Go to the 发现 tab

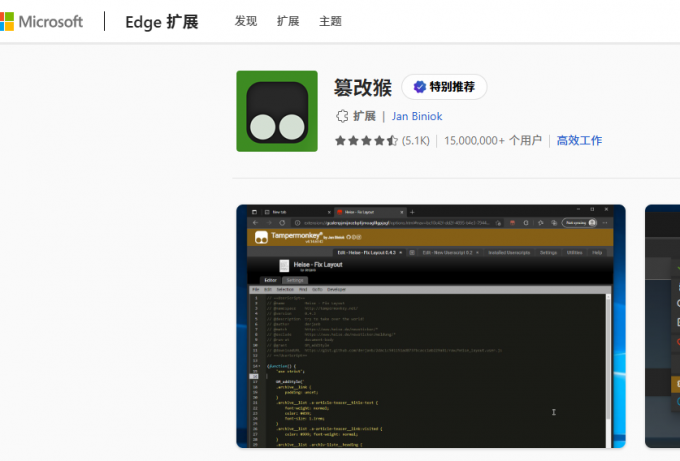click(x=246, y=21)
